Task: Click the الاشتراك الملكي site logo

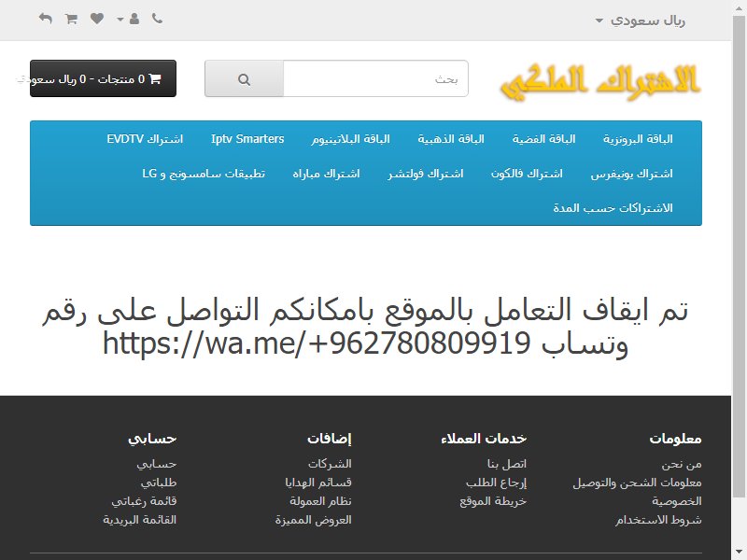Action: pyautogui.click(x=600, y=82)
